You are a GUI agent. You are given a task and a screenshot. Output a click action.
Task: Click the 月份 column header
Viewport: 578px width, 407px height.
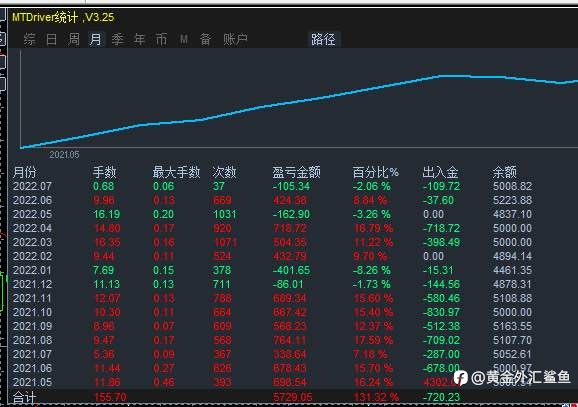24,172
